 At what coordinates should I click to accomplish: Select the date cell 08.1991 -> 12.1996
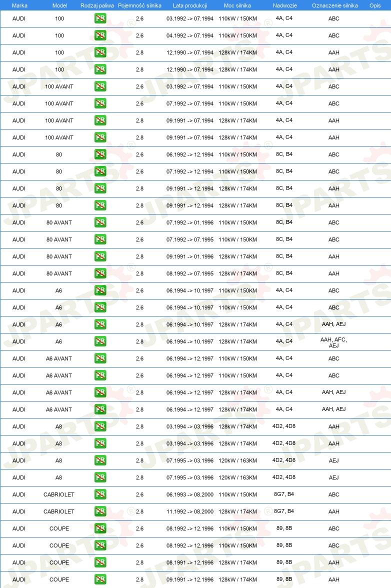190,562
